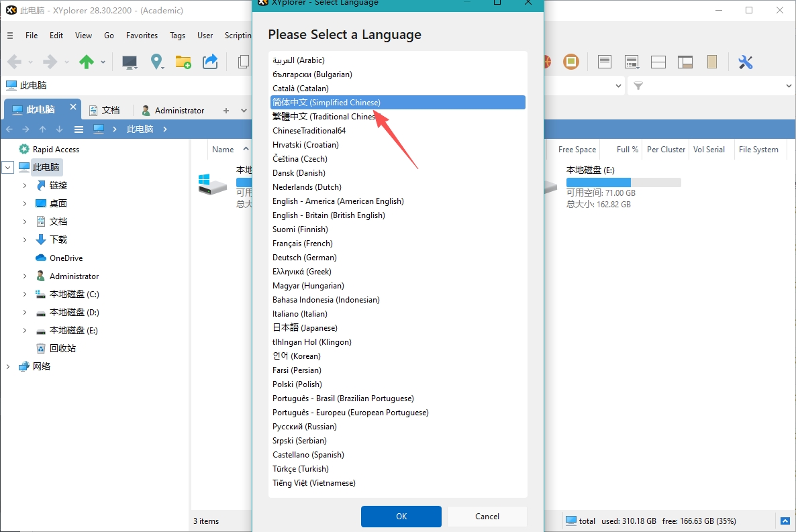Click Cancel in language dialog
The width and height of the screenshot is (796, 532).
click(487, 517)
